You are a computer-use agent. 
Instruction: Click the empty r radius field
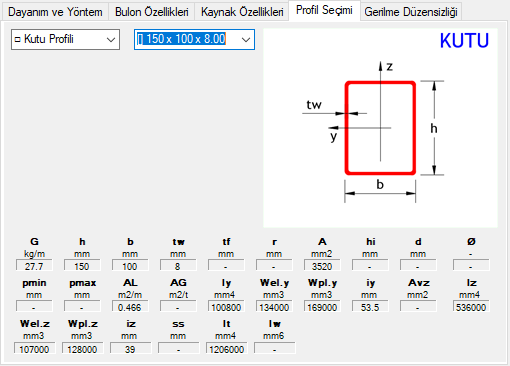[x=274, y=266]
